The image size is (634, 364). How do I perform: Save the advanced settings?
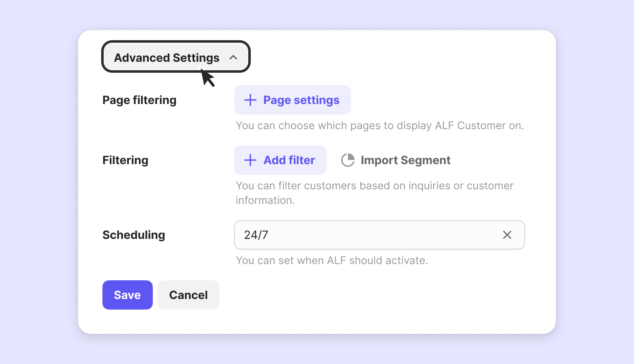pos(127,295)
